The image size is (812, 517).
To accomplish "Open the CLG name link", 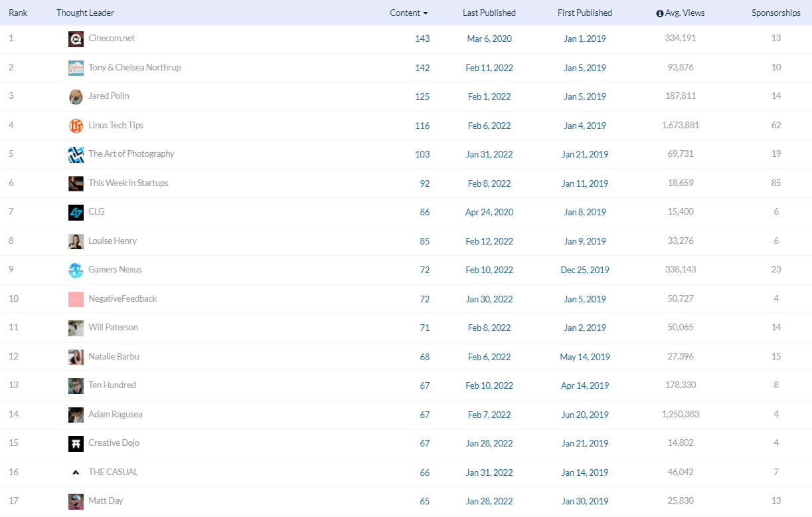I will coord(96,212).
